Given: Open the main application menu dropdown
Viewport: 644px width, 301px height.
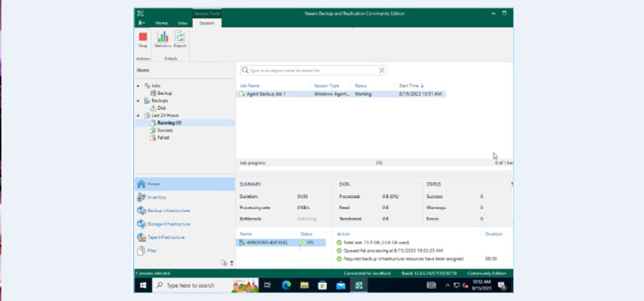Looking at the screenshot, I should point(140,23).
